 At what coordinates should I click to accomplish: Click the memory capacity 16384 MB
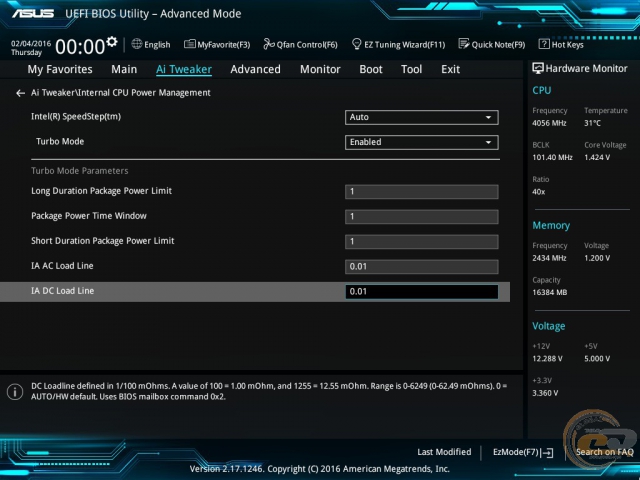[549, 292]
